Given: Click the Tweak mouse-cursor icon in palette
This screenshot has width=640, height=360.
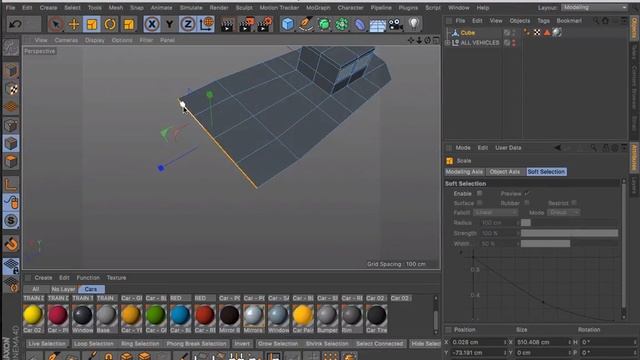Looking at the screenshot, I should 11,202.
